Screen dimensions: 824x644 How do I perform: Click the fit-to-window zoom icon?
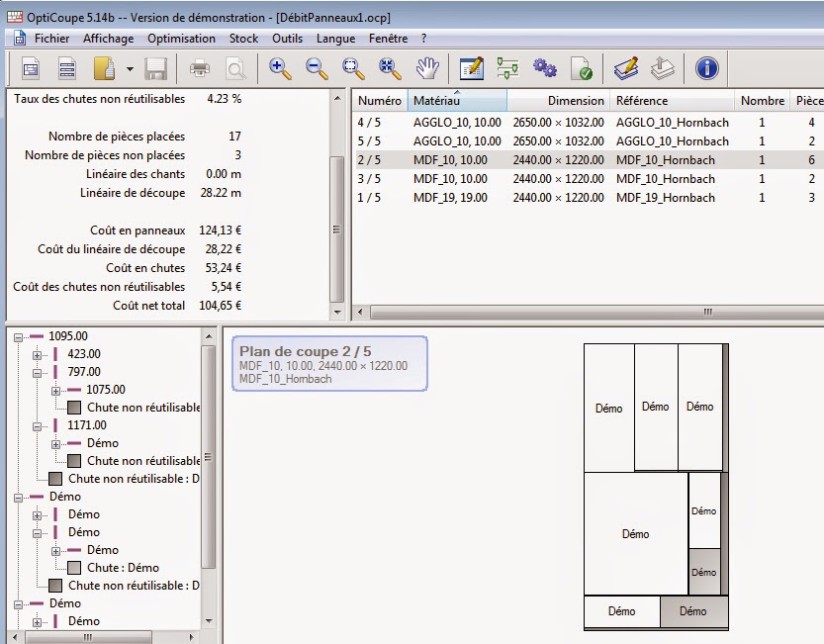click(x=389, y=68)
